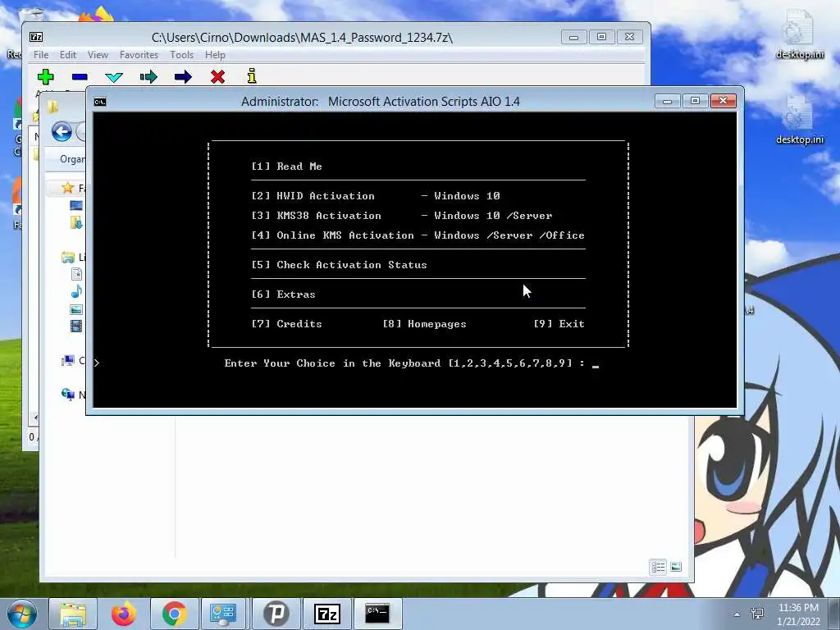Show hidden tray icons arrow

[x=737, y=614]
